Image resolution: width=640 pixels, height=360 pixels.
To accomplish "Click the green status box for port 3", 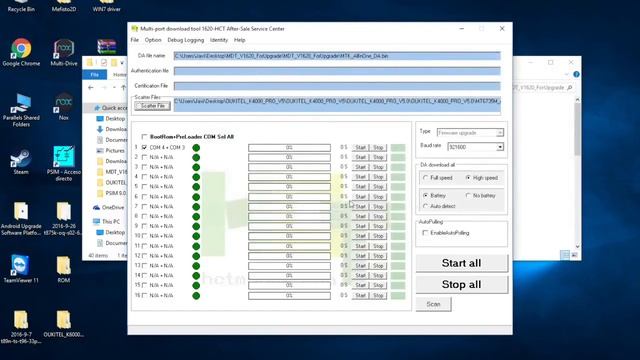I will click(x=398, y=167).
